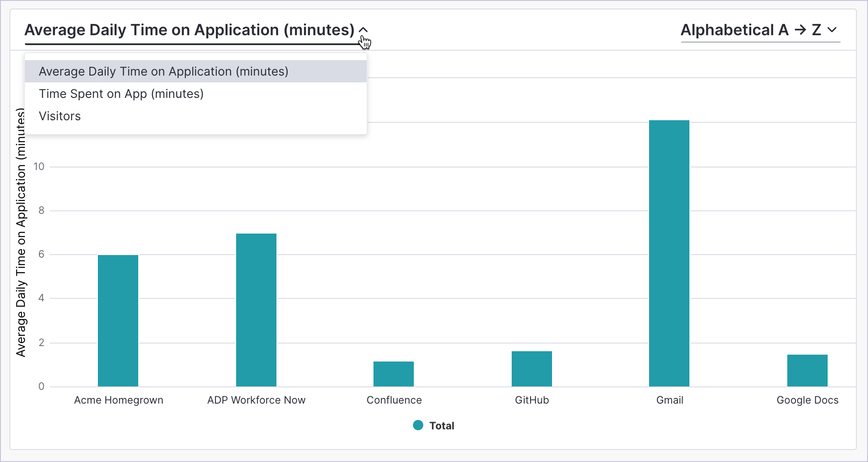Click the GitHub axis label
The height and width of the screenshot is (462, 868).
point(532,400)
